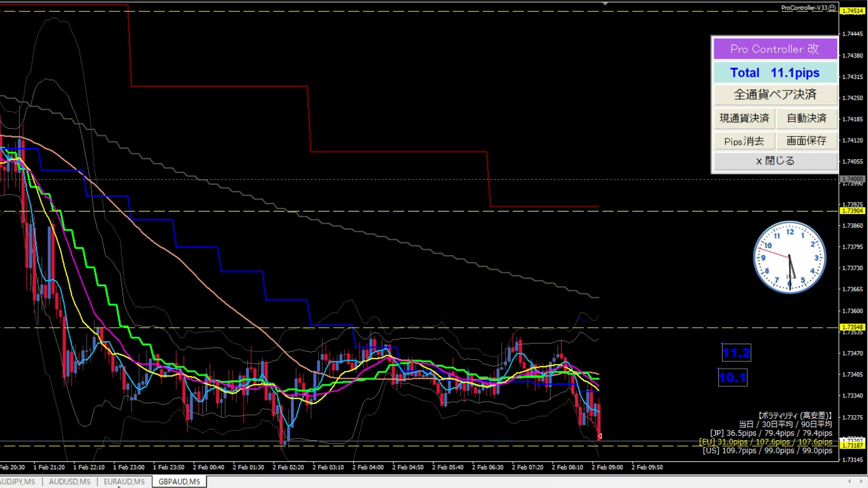Click the chart shift triangle marker at top
The height and width of the screenshot is (488, 868).
click(x=605, y=4)
